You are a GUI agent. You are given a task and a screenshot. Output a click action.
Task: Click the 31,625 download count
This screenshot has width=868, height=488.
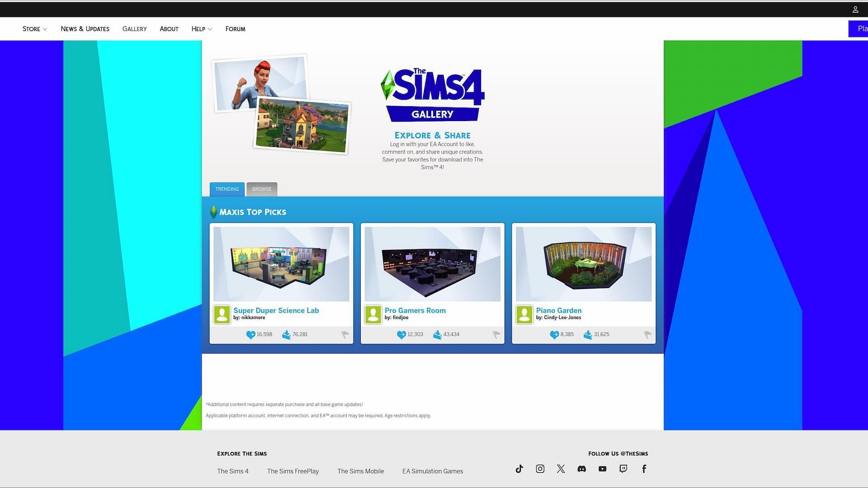coord(602,335)
